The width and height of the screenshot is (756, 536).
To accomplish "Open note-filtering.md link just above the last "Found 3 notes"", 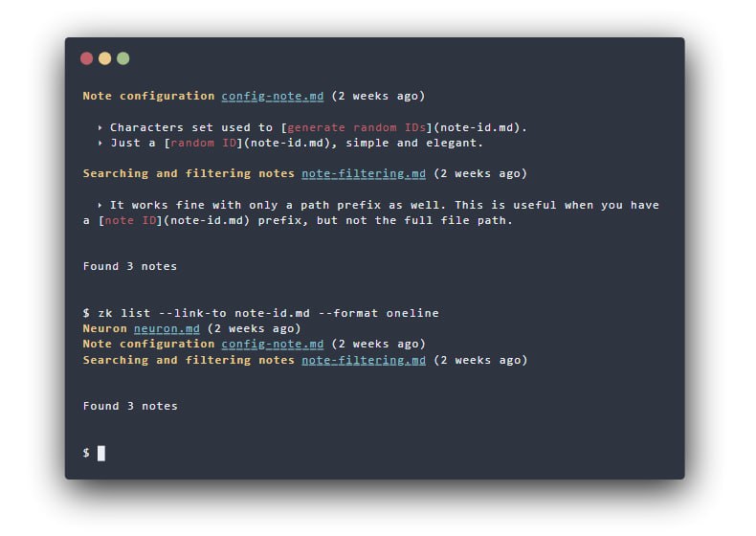I will tap(364, 360).
